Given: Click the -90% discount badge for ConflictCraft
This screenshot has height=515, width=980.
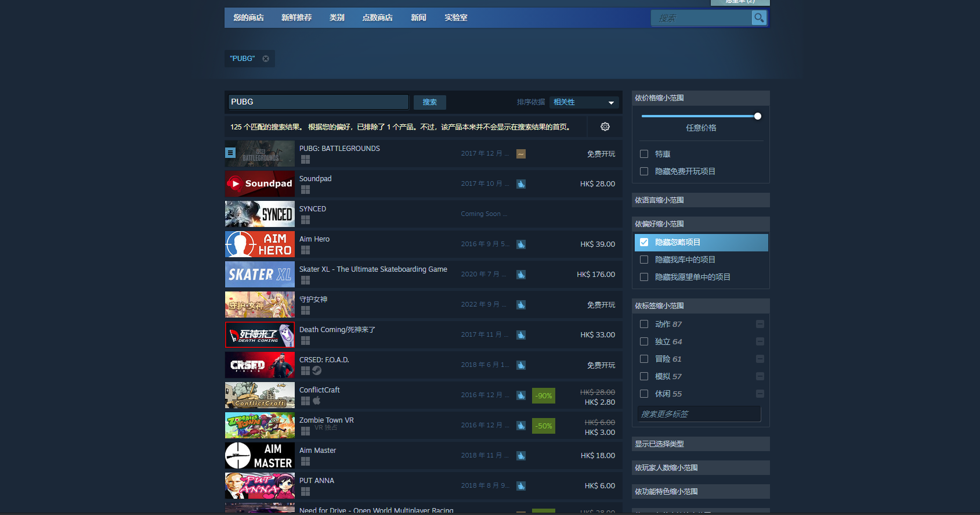Looking at the screenshot, I should pos(544,396).
